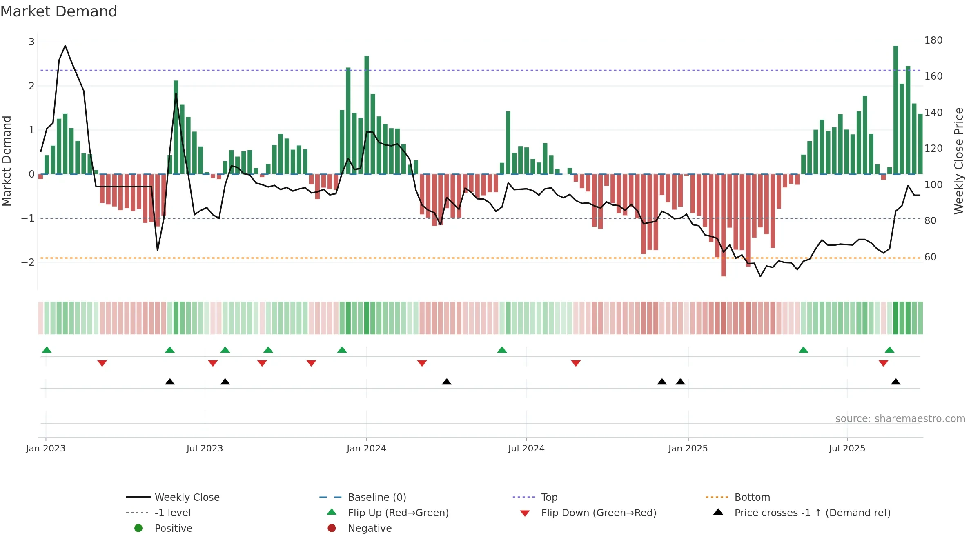Viewport: 980px width, 551px height.
Task: Select the Price crosses -1 ↑ legend entry
Action: (802, 513)
